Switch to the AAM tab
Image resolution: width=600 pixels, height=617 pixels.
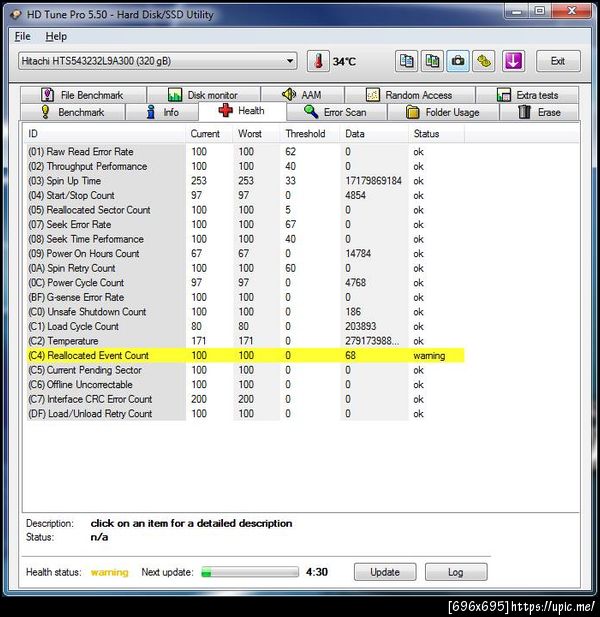point(303,95)
